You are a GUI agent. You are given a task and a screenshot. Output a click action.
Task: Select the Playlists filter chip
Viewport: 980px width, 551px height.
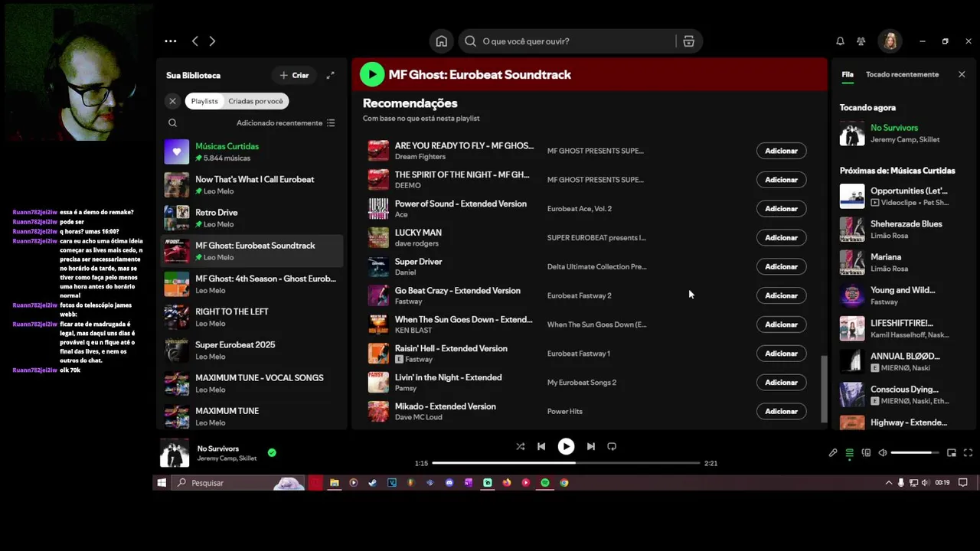click(x=204, y=101)
